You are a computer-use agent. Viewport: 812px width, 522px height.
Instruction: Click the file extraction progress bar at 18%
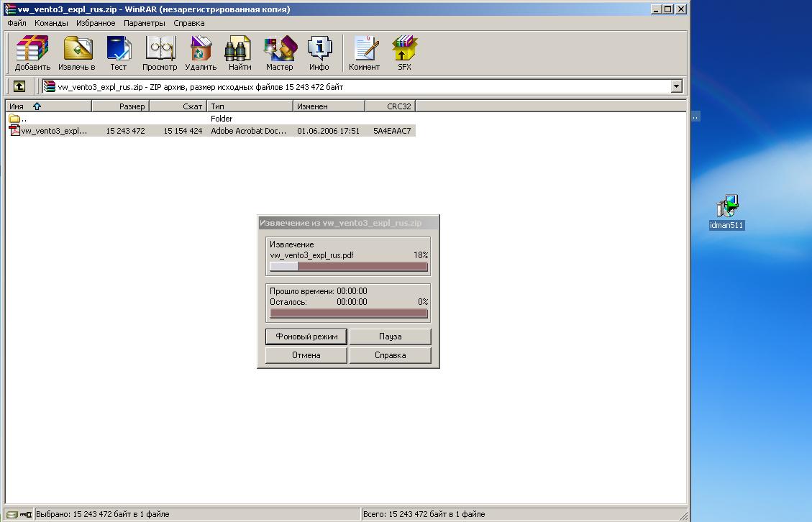pyautogui.click(x=349, y=266)
